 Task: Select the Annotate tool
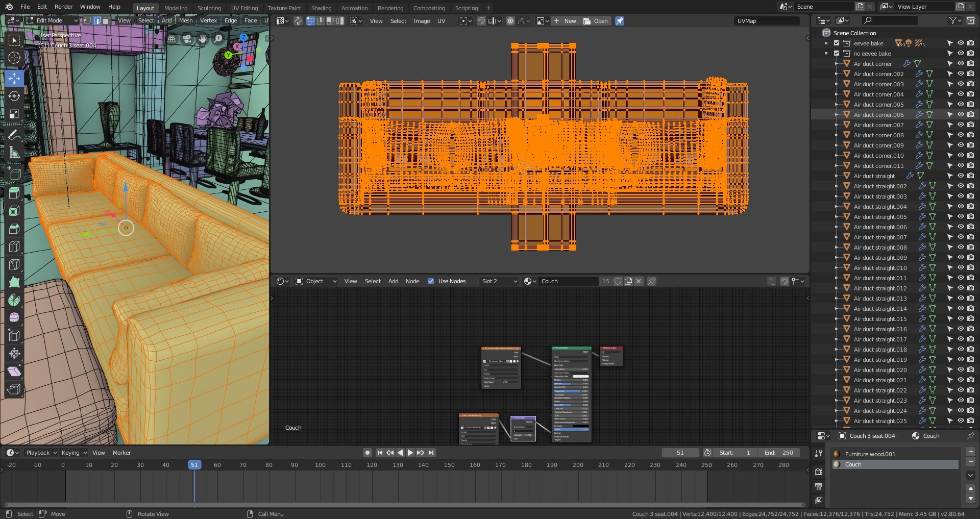pyautogui.click(x=14, y=135)
